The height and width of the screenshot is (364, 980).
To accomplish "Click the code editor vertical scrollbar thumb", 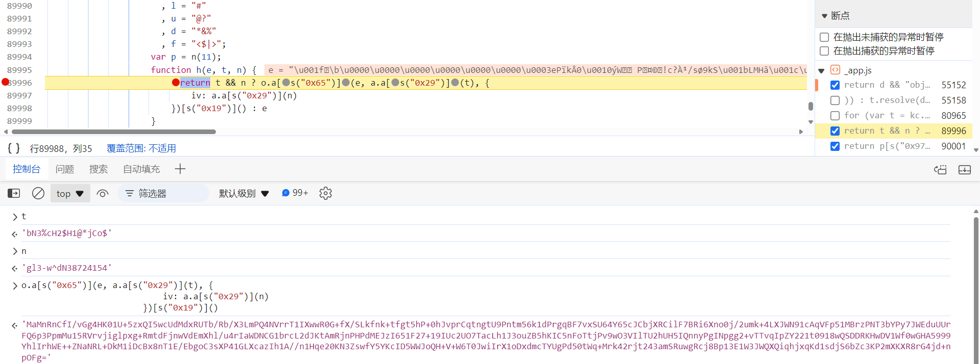I will coord(811,106).
